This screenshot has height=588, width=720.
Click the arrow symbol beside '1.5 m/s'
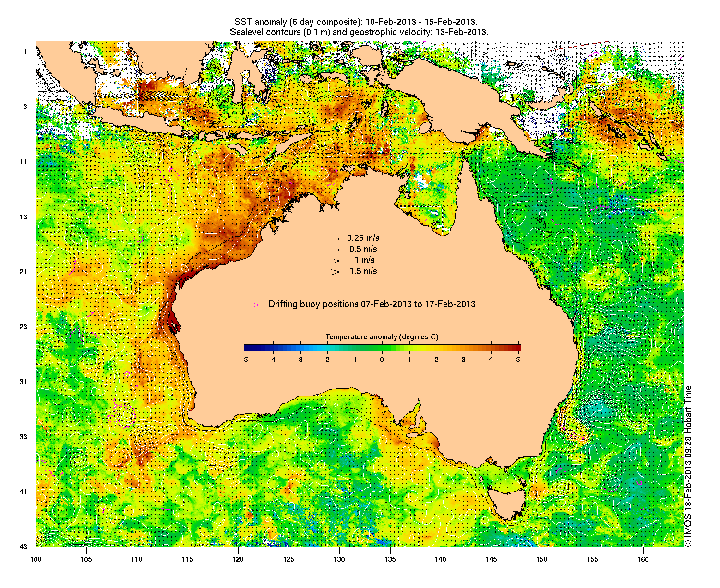tap(335, 272)
